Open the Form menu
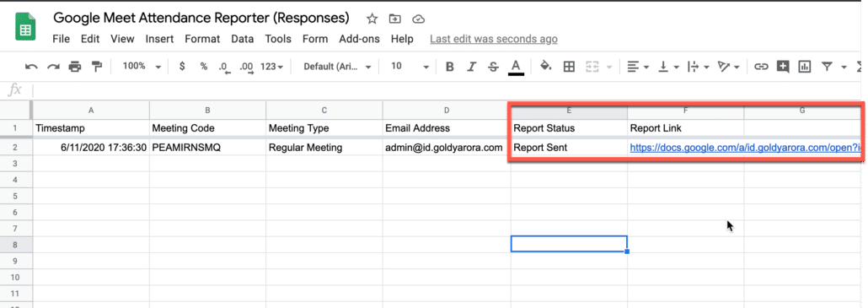 coord(315,39)
